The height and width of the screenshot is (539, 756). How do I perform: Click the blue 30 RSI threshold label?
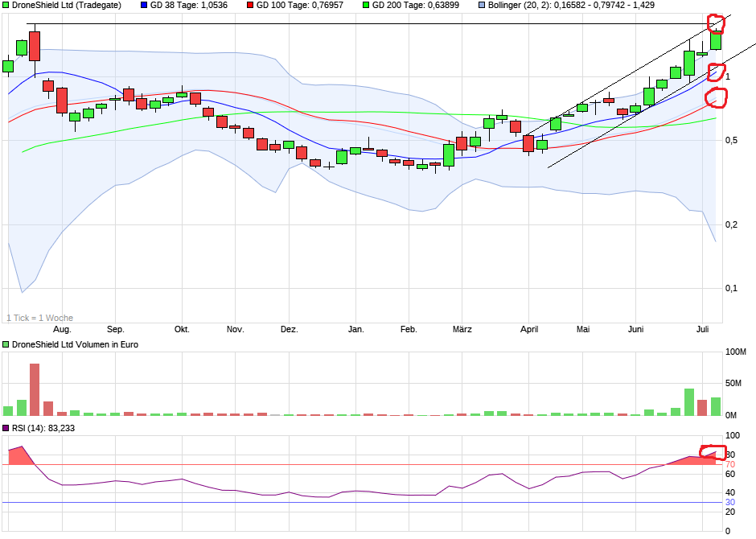[x=730, y=502]
